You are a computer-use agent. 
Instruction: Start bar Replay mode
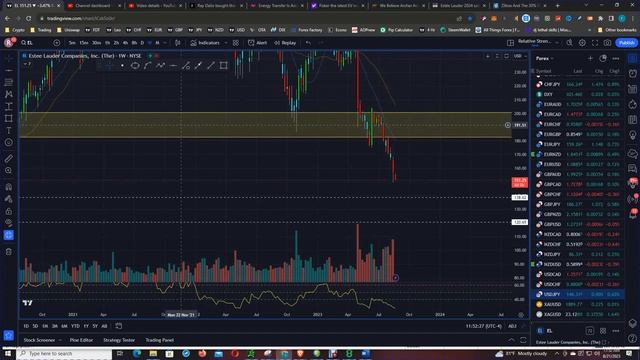click(x=285, y=43)
